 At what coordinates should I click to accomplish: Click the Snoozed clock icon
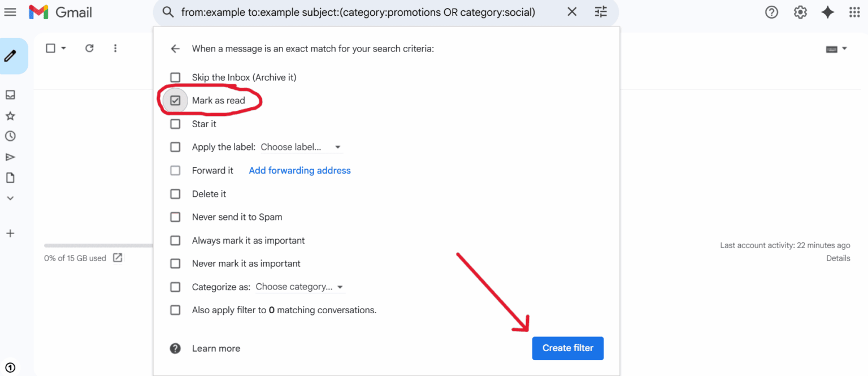[10, 136]
